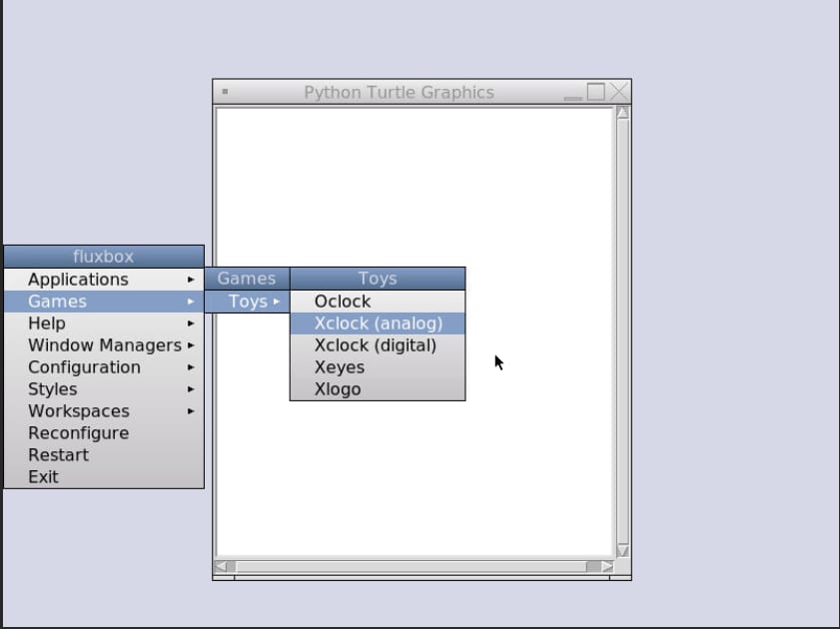This screenshot has width=840, height=629.
Task: Start Xeyes from the Toys menu
Action: pyautogui.click(x=378, y=367)
